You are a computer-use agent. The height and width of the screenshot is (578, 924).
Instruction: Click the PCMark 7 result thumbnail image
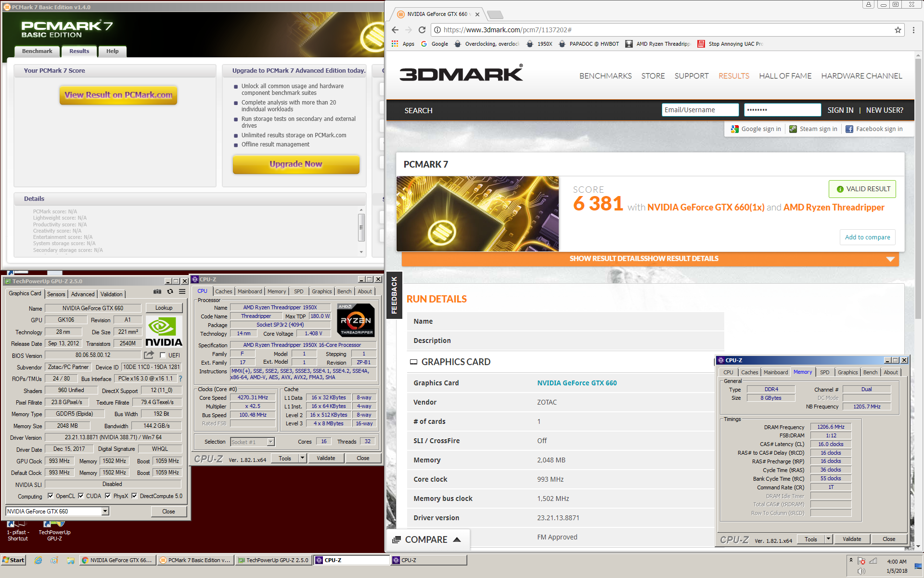click(x=477, y=213)
